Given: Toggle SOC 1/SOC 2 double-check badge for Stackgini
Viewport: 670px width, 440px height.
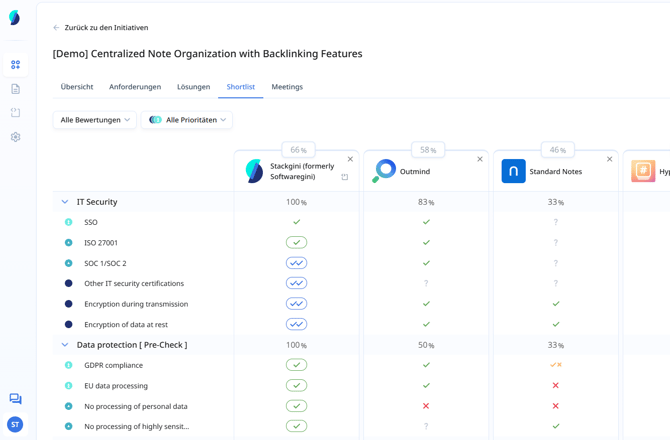Looking at the screenshot, I should coord(296,263).
